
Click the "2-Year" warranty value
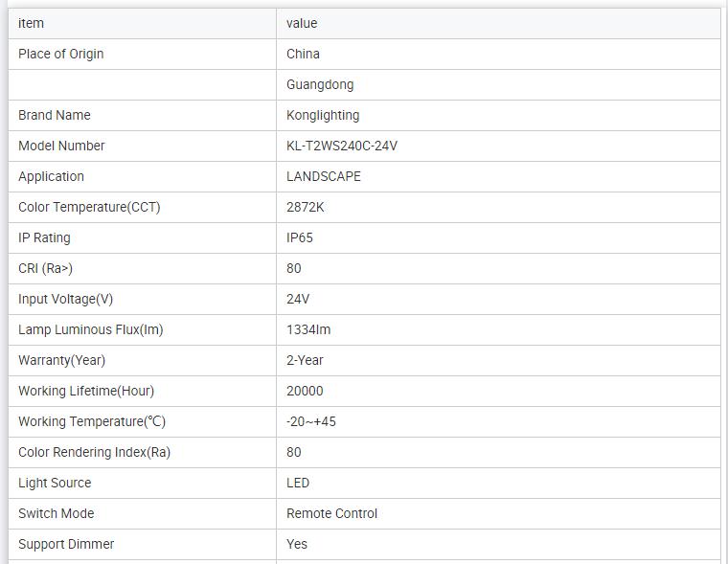coord(305,360)
